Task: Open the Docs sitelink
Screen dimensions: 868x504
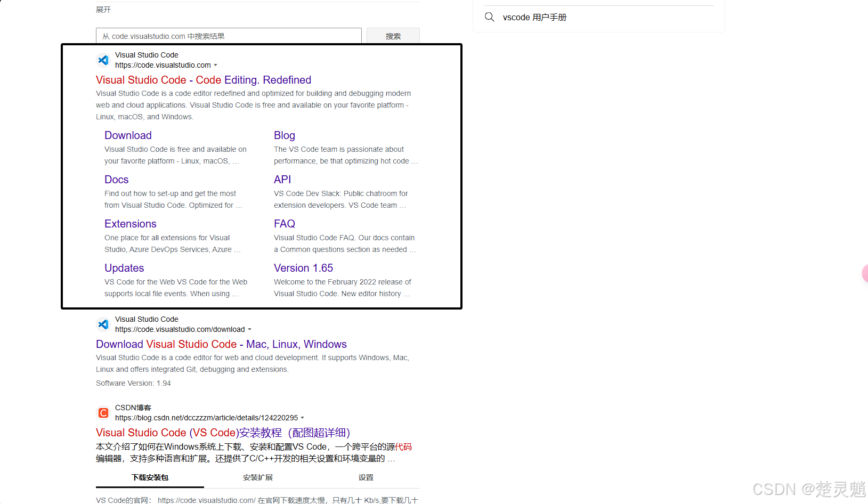Action: [x=117, y=180]
